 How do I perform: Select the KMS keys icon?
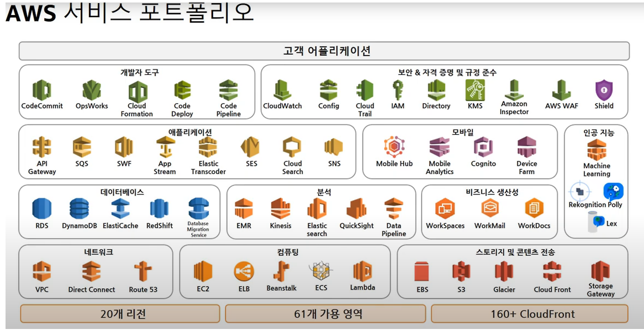pyautogui.click(x=475, y=91)
